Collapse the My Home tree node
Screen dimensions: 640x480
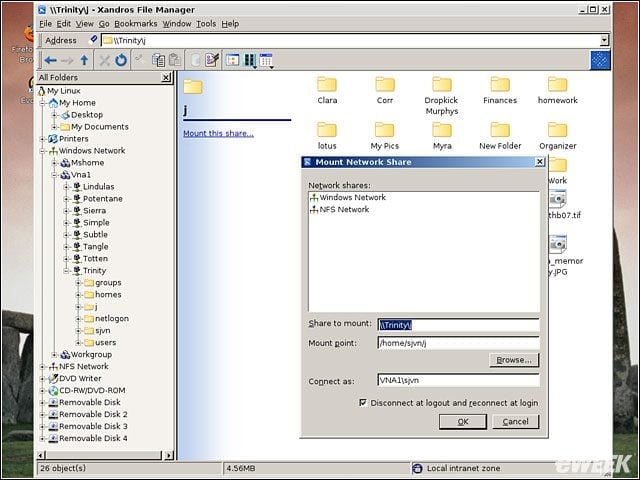tap(42, 103)
